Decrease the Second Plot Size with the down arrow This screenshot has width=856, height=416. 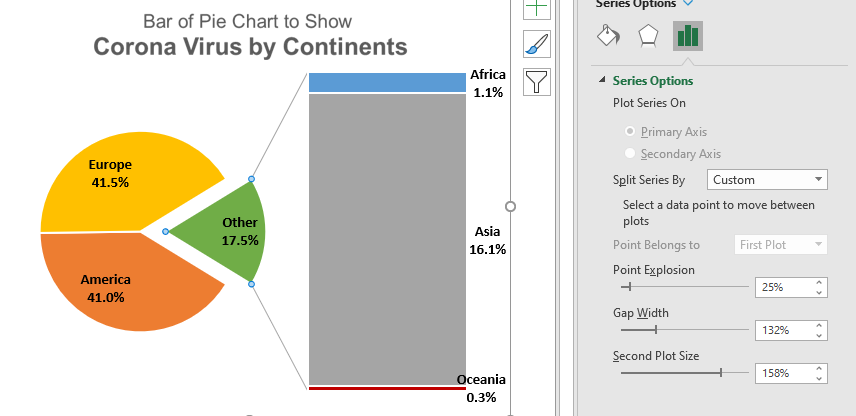pos(820,378)
